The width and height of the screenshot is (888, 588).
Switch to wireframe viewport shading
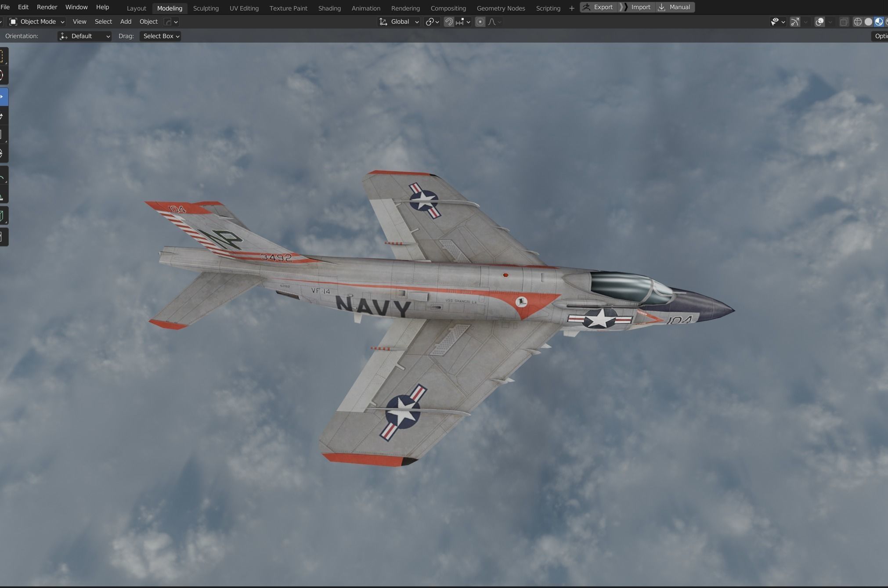[x=858, y=22]
